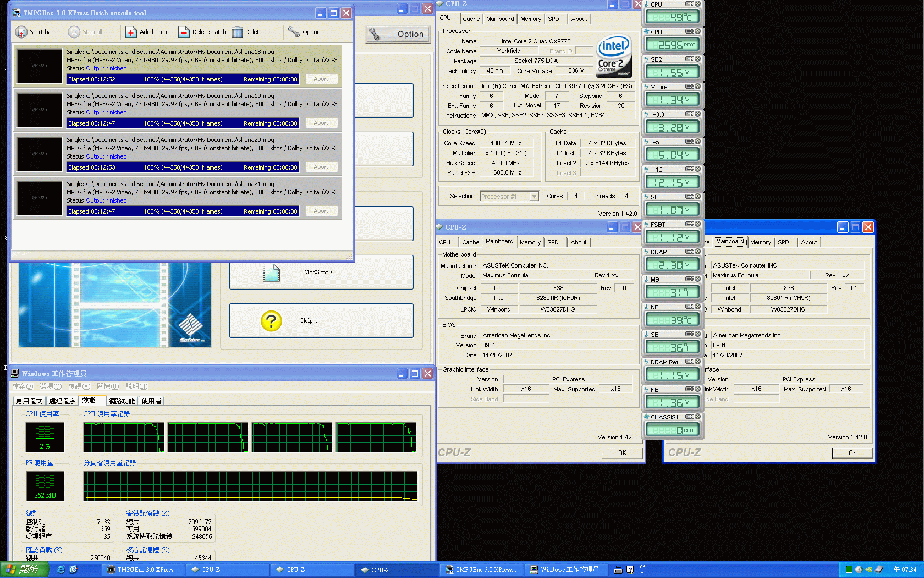Image resolution: width=924 pixels, height=578 pixels.
Task: Click the Intel Core 2 Extreme logo
Action: point(614,57)
